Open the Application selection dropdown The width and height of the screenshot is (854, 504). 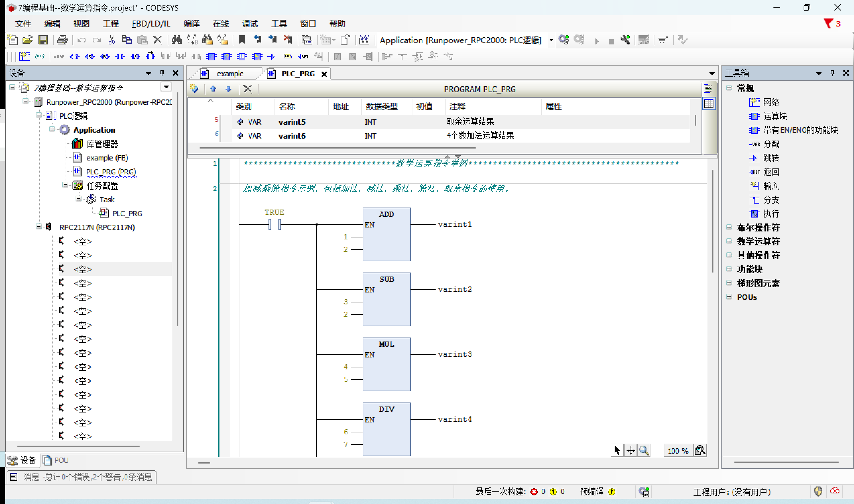[x=551, y=40]
